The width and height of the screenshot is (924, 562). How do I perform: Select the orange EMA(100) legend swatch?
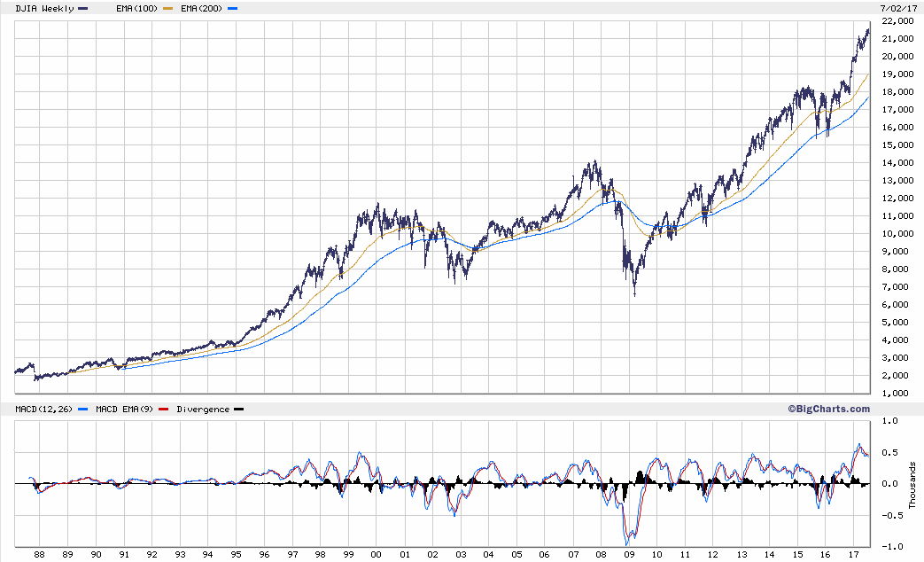[x=167, y=9]
